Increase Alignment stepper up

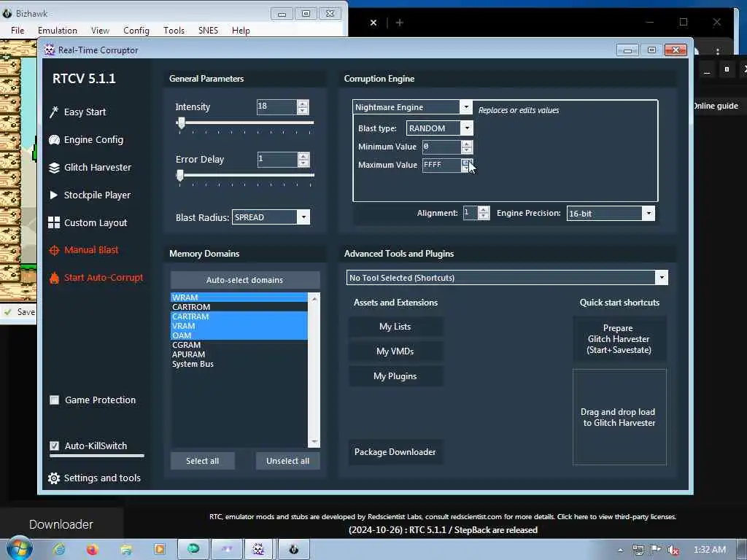(x=484, y=210)
